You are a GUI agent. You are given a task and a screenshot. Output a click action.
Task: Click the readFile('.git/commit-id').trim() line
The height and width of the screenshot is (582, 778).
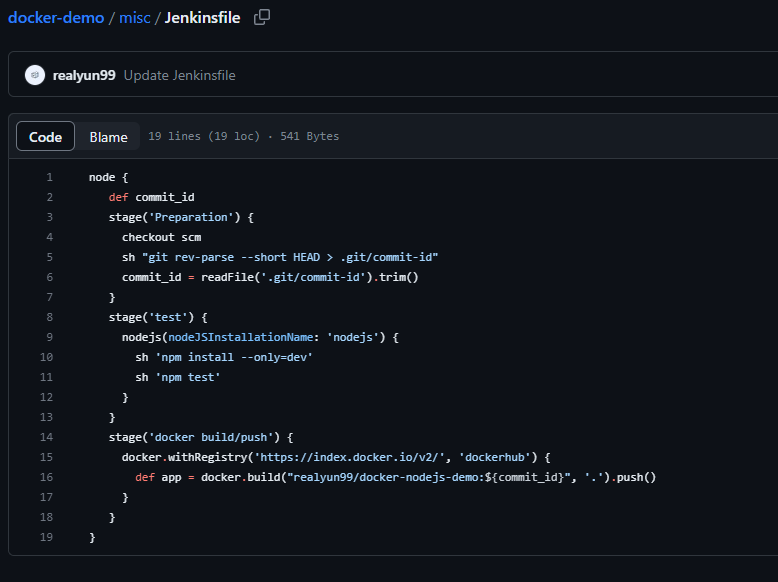pyautogui.click(x=270, y=277)
